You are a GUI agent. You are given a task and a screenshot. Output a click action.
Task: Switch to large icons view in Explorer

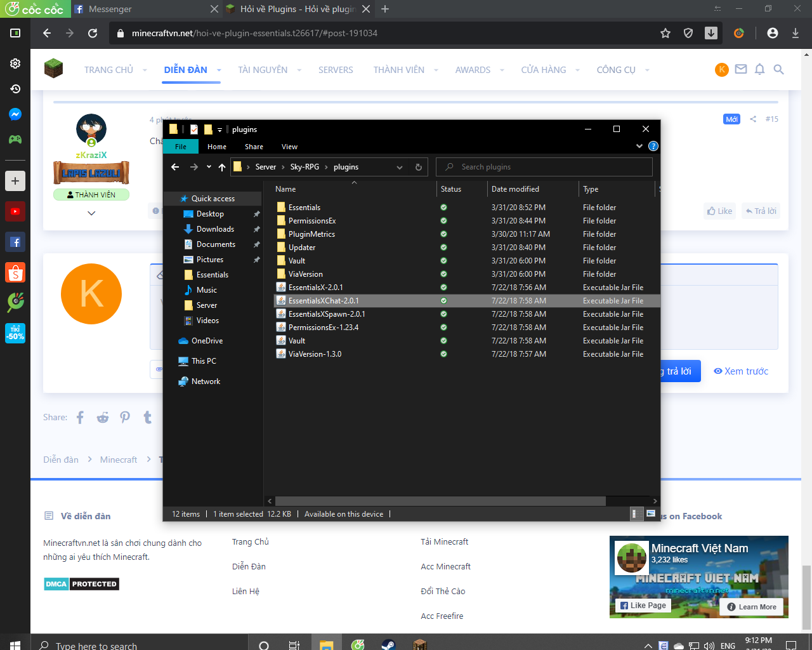click(650, 514)
